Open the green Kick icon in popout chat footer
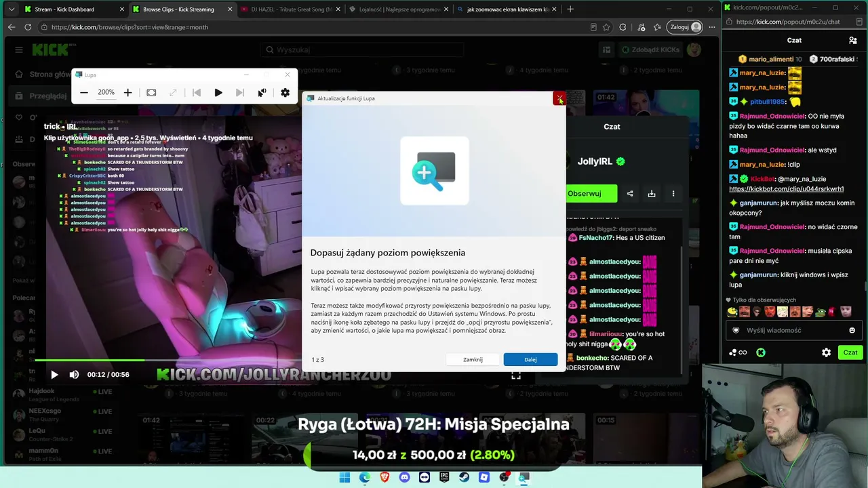The width and height of the screenshot is (868, 488). [x=761, y=352]
